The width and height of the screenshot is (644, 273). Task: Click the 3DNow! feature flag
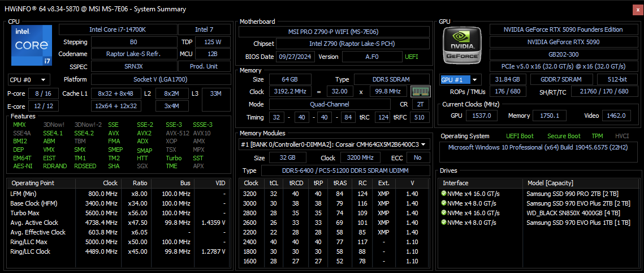coord(53,125)
